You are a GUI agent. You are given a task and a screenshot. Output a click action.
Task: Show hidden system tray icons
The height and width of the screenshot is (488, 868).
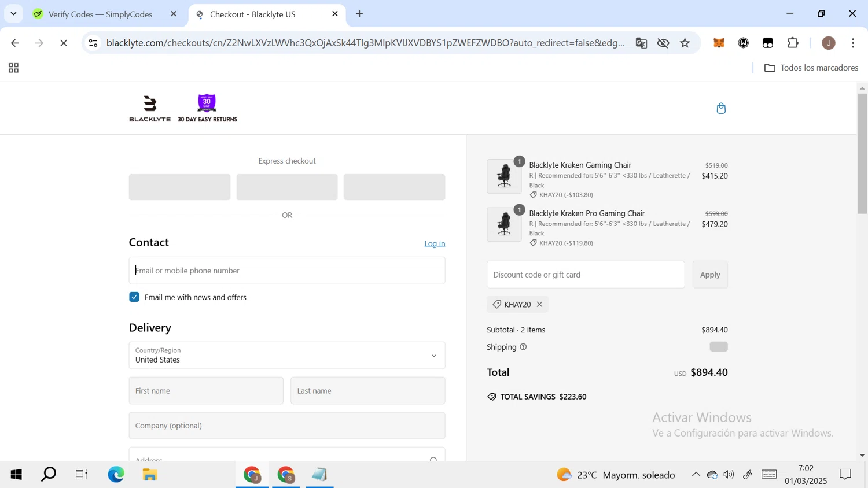point(696,475)
